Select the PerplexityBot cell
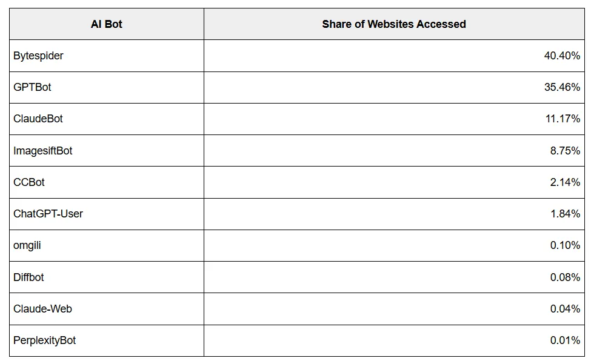 44,340
